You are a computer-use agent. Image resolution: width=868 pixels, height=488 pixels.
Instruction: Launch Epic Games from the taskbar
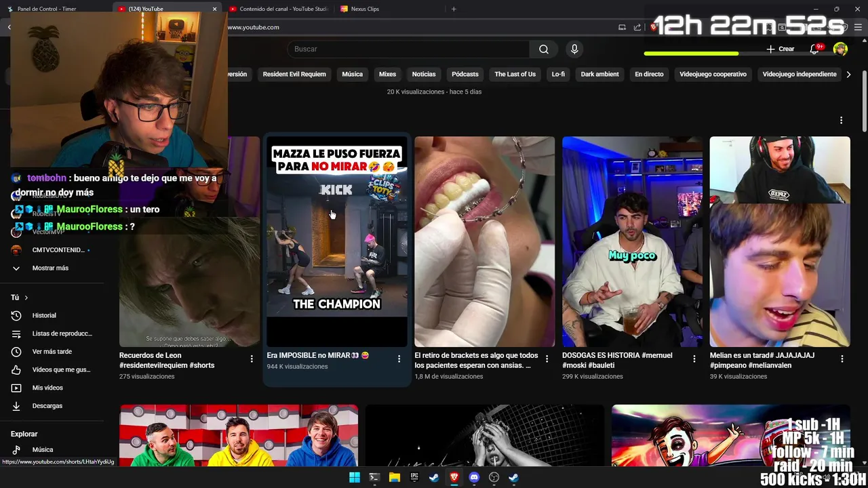[x=414, y=477]
